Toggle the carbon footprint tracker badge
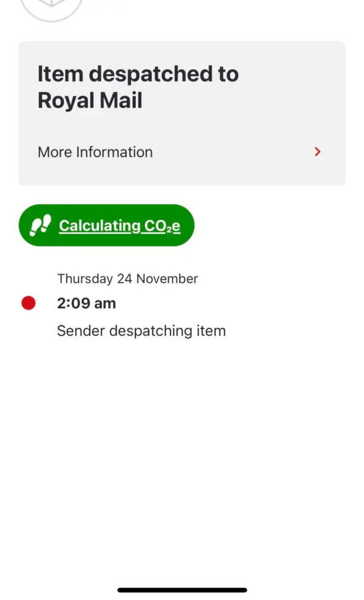This screenshot has width=364, height=600. click(x=106, y=225)
